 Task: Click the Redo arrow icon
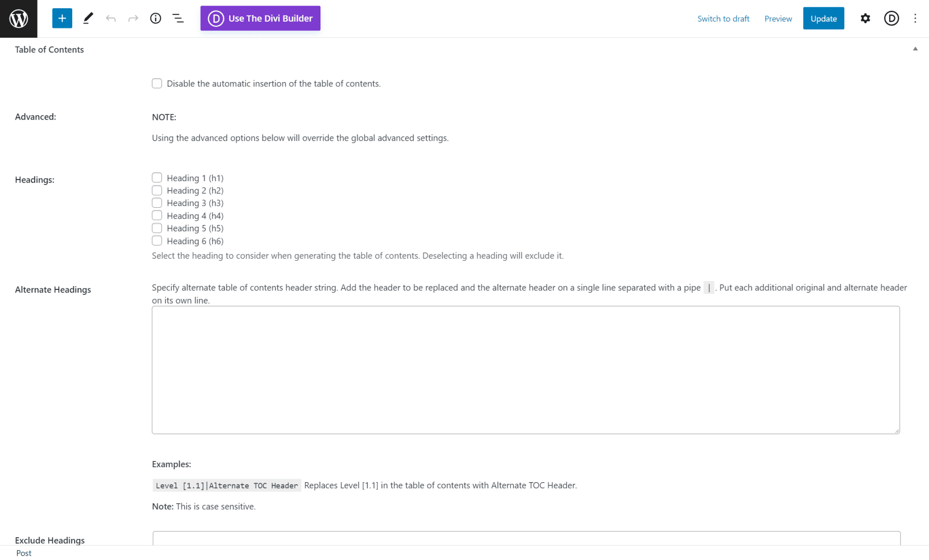133,18
